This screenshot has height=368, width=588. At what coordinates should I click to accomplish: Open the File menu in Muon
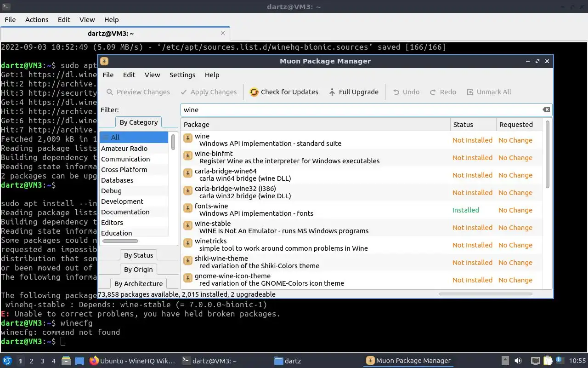coord(108,75)
